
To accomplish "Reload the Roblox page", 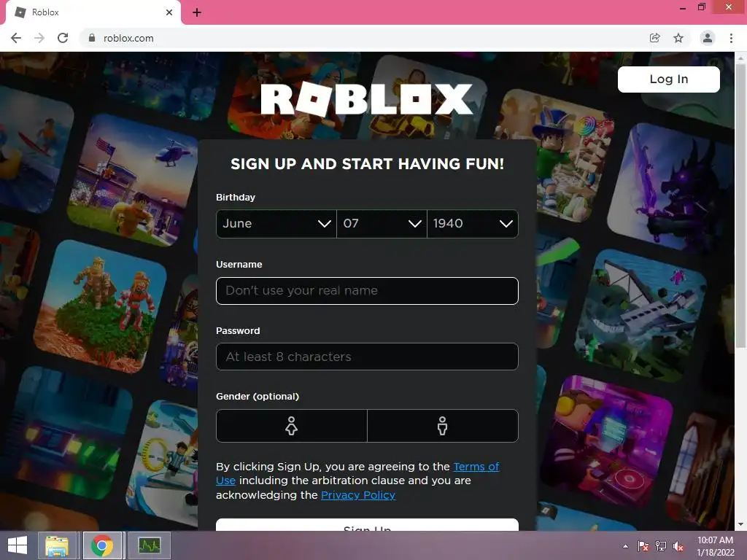I will (63, 38).
